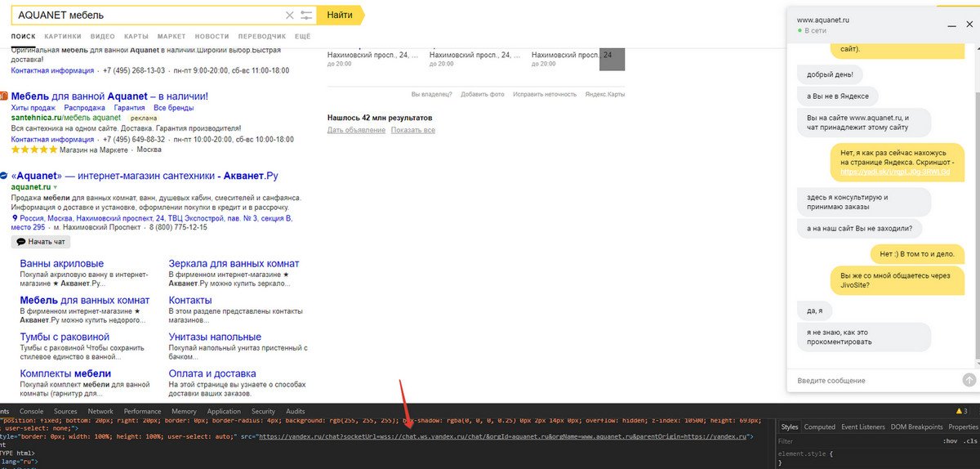Click the santehnica.ru favicon icon
Screen dimensions: 980x469
tap(4, 96)
